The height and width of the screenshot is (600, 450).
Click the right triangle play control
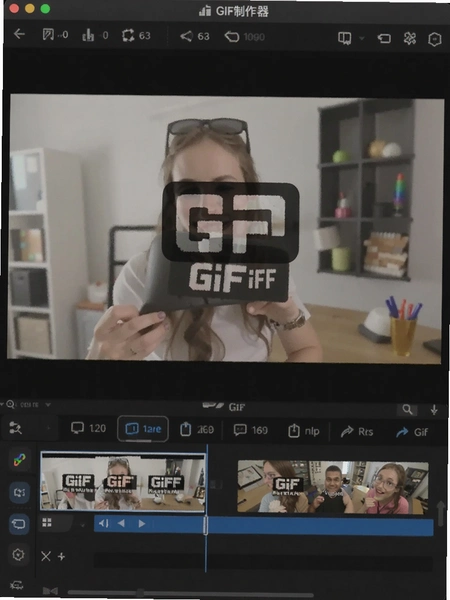(142, 523)
